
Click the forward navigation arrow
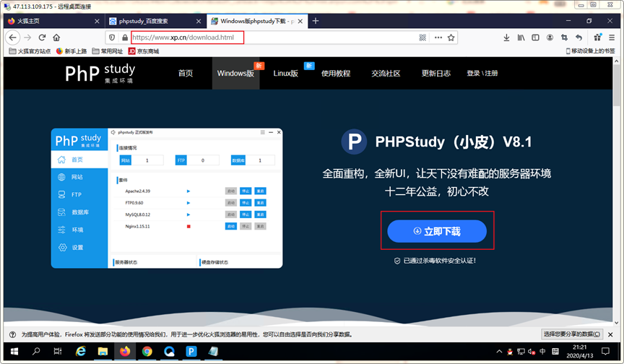tap(27, 38)
